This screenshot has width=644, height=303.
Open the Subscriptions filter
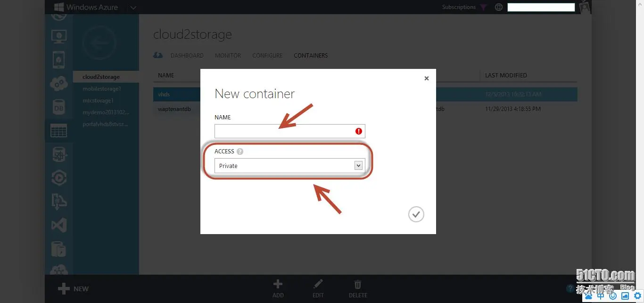click(464, 7)
